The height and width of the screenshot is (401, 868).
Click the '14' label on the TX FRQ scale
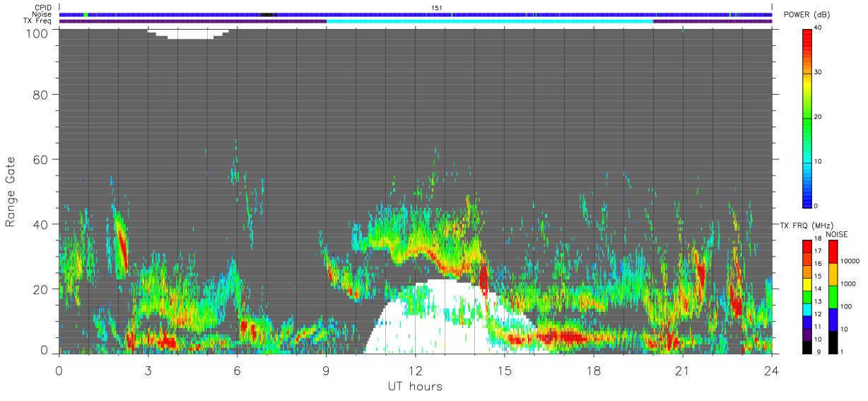[x=819, y=289]
